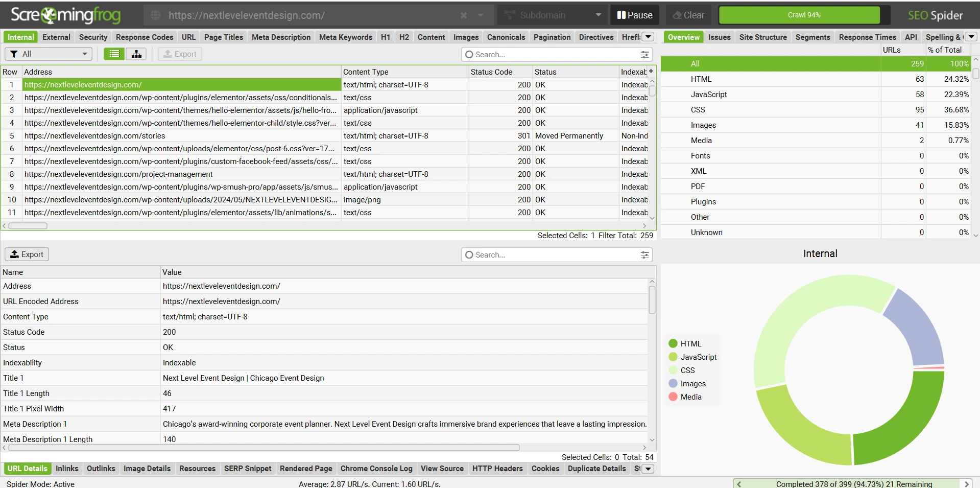This screenshot has height=488, width=980.
Task: Click the Moved Permanently status cell
Action: [x=575, y=136]
